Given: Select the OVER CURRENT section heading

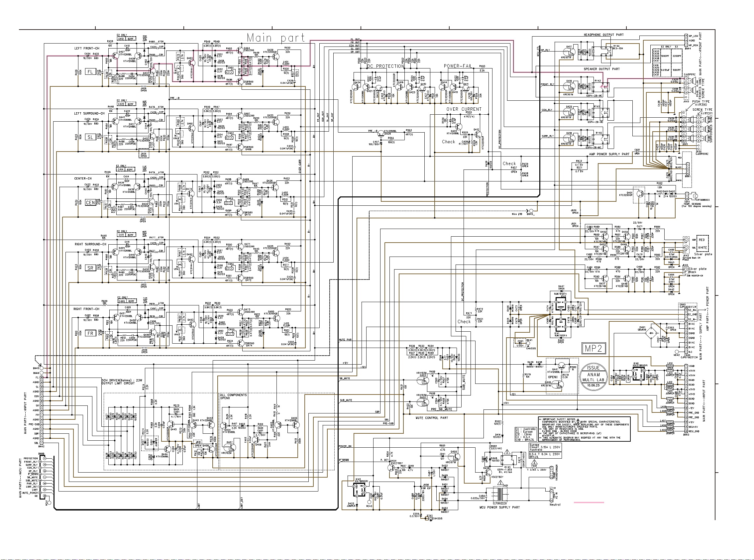Looking at the screenshot, I should click(464, 109).
